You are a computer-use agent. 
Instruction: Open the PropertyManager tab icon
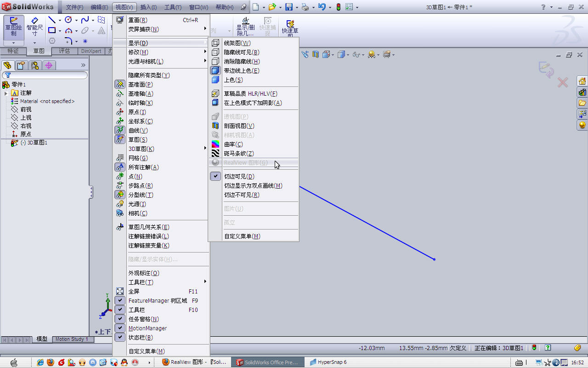(21, 65)
